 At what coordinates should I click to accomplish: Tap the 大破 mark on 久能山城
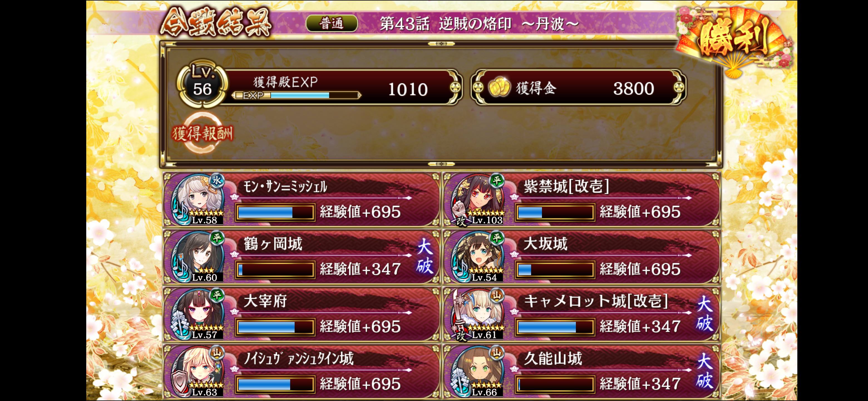(705, 371)
